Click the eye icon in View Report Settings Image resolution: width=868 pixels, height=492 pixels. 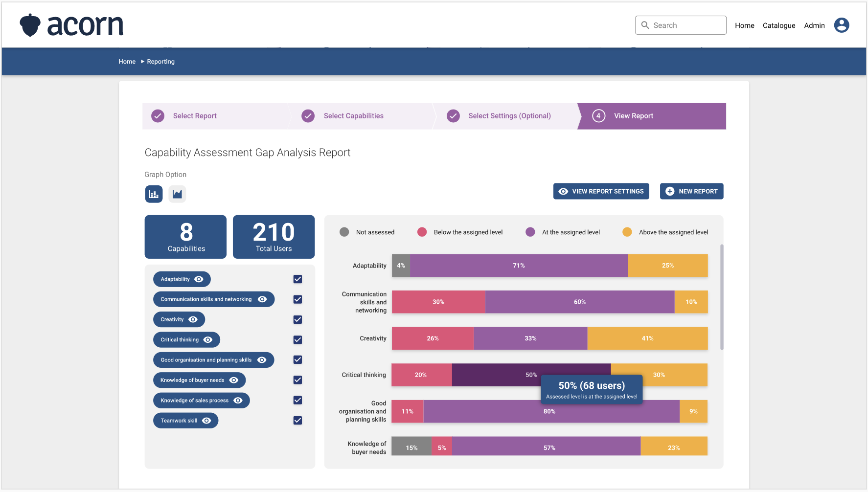(x=563, y=191)
